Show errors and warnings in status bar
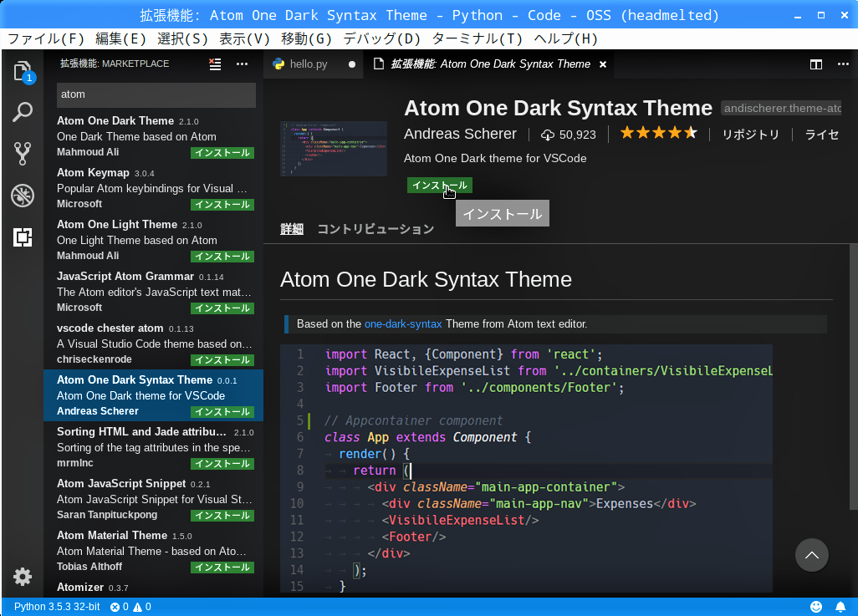The width and height of the screenshot is (858, 616). (130, 607)
